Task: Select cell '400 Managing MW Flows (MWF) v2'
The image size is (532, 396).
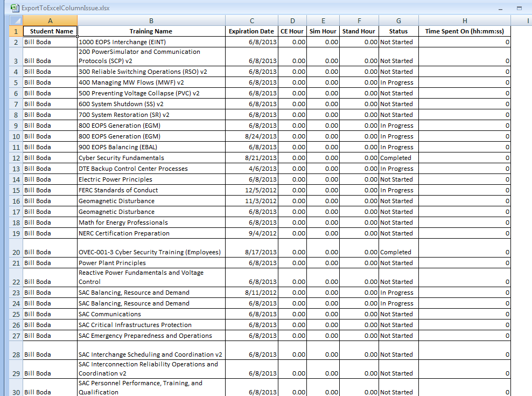Action: (151, 82)
